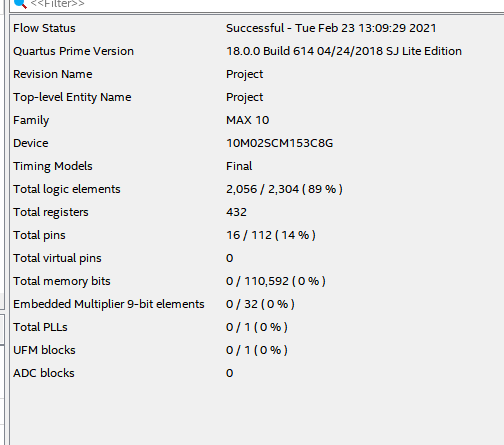Click the Revision Name label
This screenshot has height=445, width=504.
[x=53, y=74]
